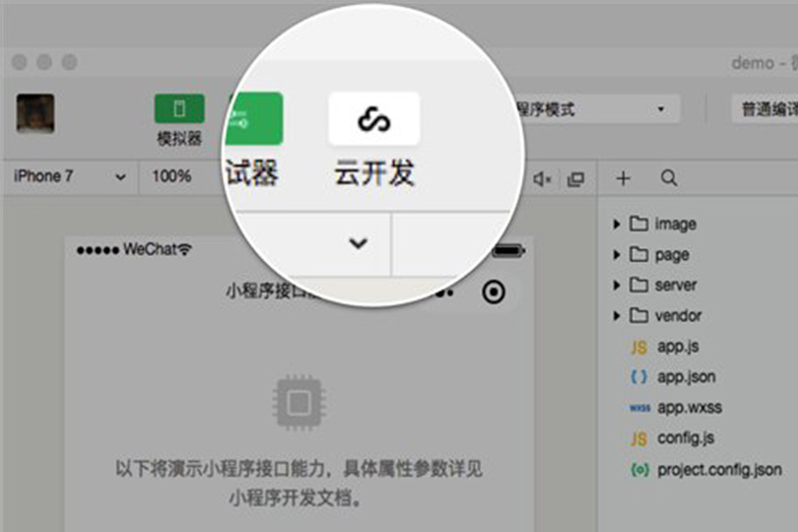Expand the image folder
The height and width of the screenshot is (532, 798).
617,224
